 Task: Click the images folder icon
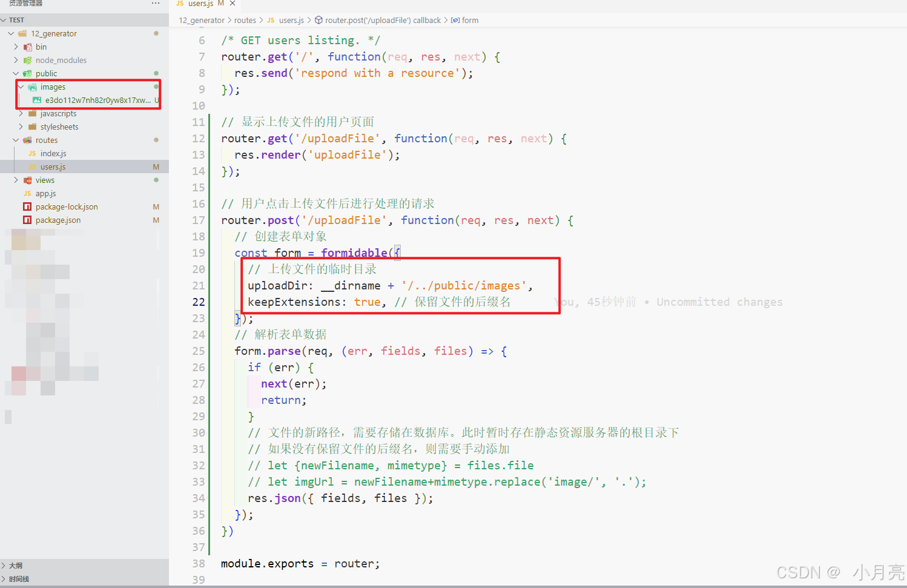tap(32, 87)
